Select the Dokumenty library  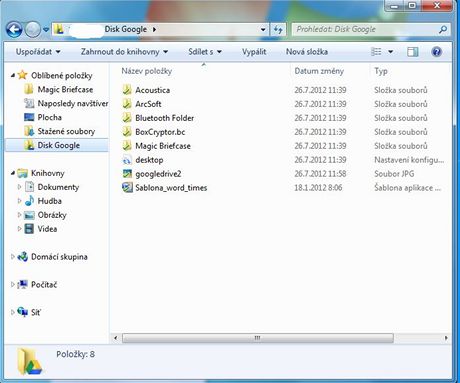click(x=52, y=187)
